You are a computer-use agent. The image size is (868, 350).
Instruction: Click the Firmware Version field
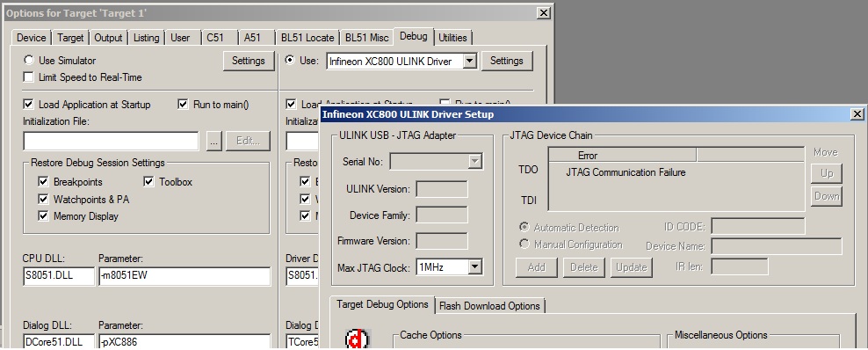(442, 241)
